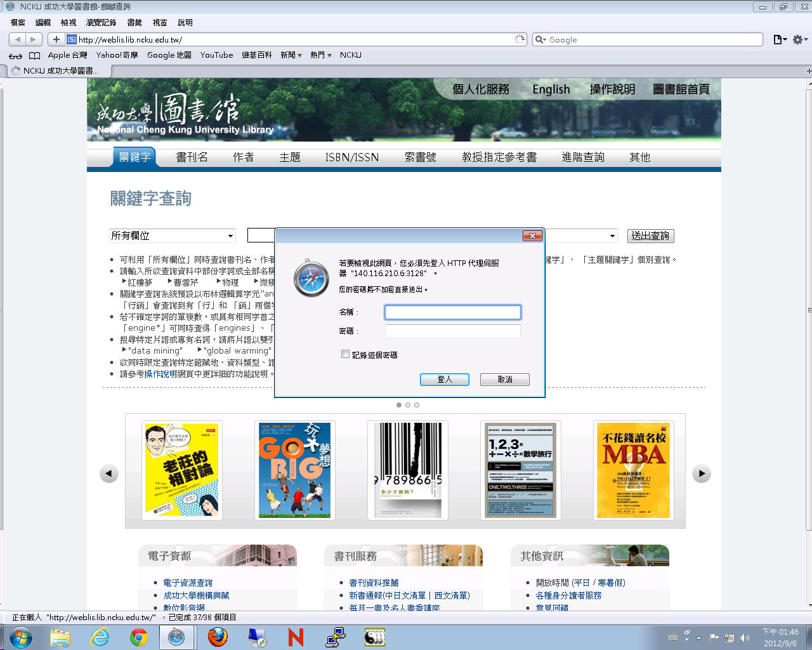812x650 pixels.
Task: Open English version link
Action: click(x=551, y=90)
